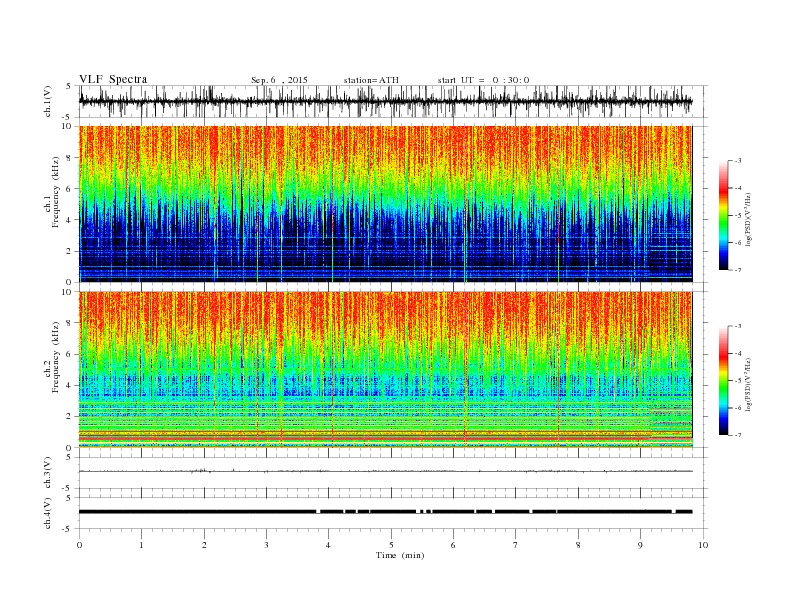Click the ch.1 "Frequency (kHz)" axis label

[x=56, y=192]
